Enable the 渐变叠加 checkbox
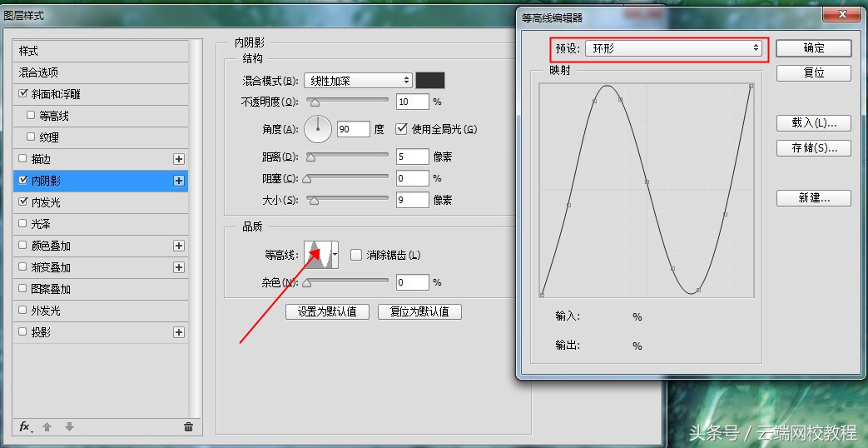Screen dimensions: 868x448 22,267
